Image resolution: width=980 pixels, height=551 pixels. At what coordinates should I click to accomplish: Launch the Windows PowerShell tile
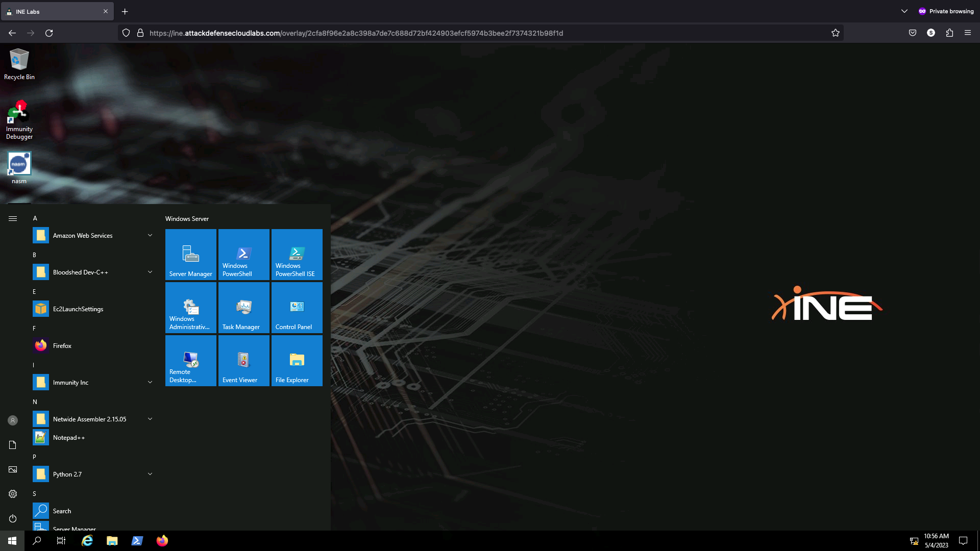click(x=244, y=255)
